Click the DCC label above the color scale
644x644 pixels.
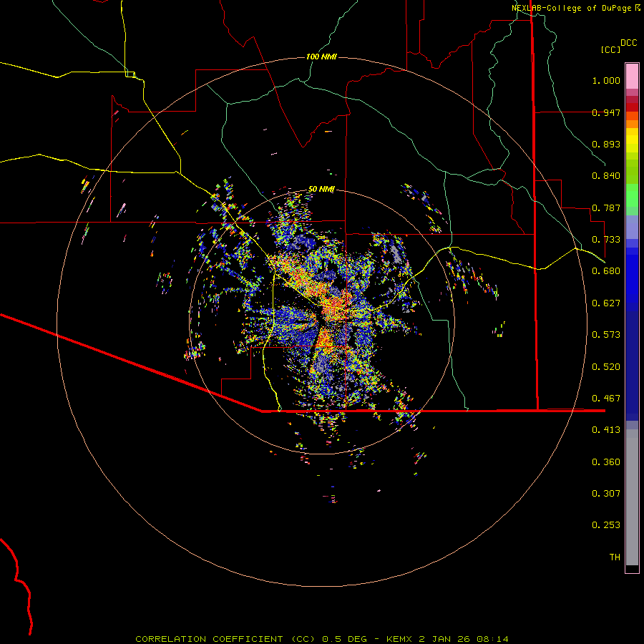point(628,43)
